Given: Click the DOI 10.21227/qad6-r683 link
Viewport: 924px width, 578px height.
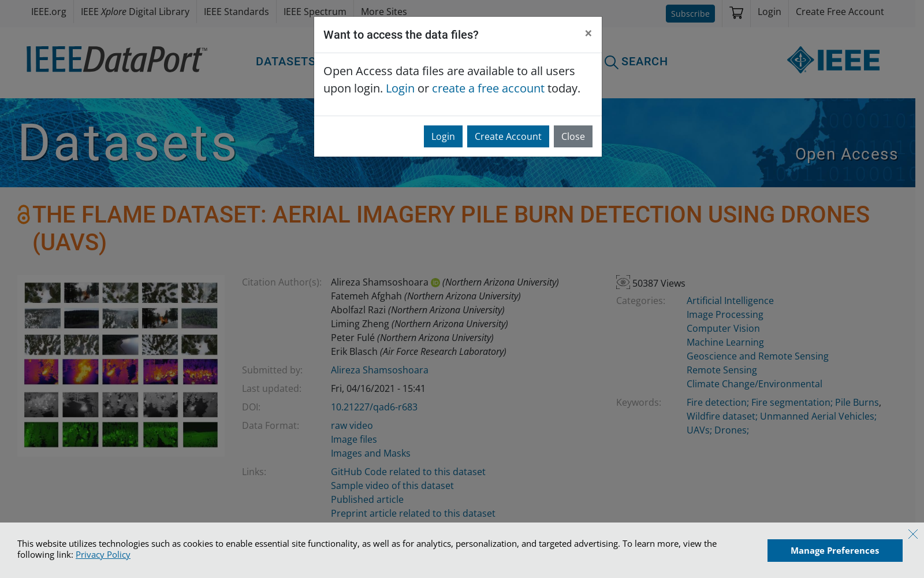Looking at the screenshot, I should coord(374,407).
